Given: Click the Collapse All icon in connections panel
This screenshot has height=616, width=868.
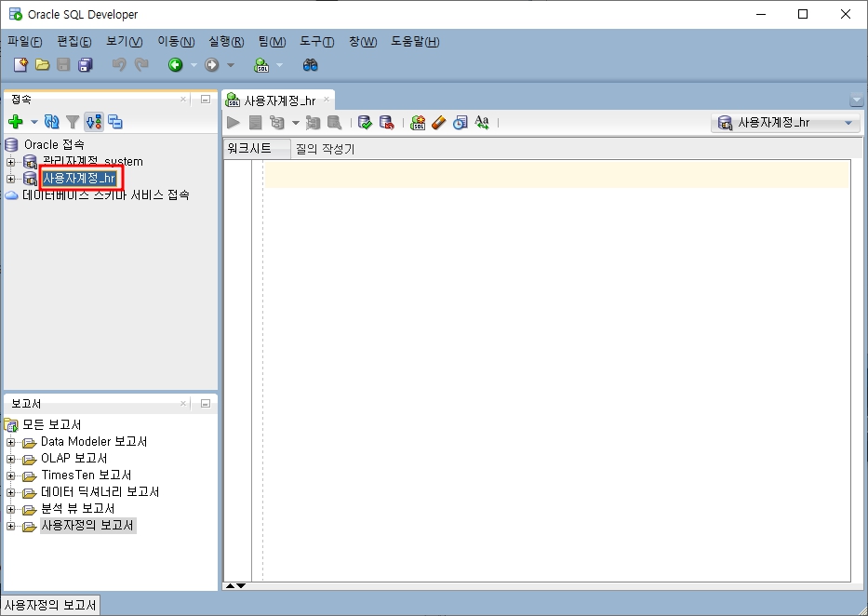Looking at the screenshot, I should (x=115, y=121).
